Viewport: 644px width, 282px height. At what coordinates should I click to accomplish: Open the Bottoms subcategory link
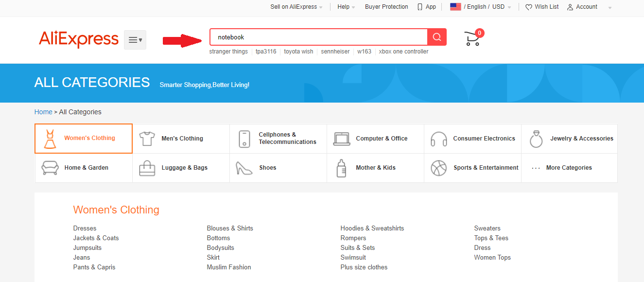[219, 238]
